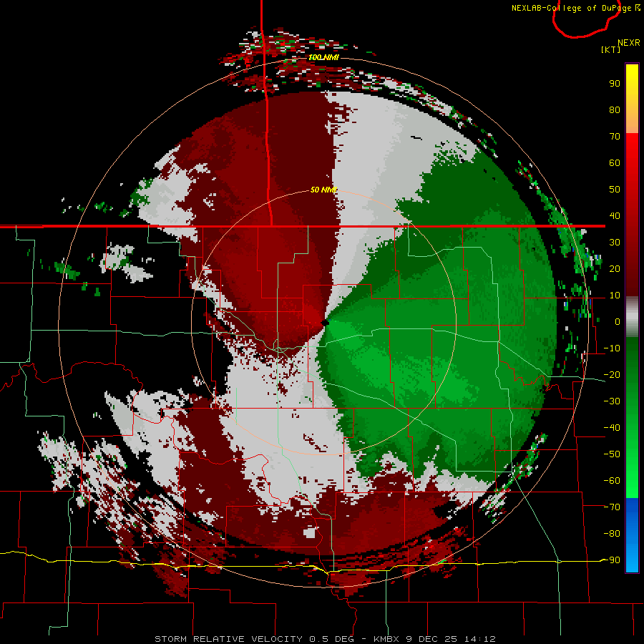Click the "-10" value on velocity scale
Image resolution: width=644 pixels, height=644 pixels.
tap(612, 348)
